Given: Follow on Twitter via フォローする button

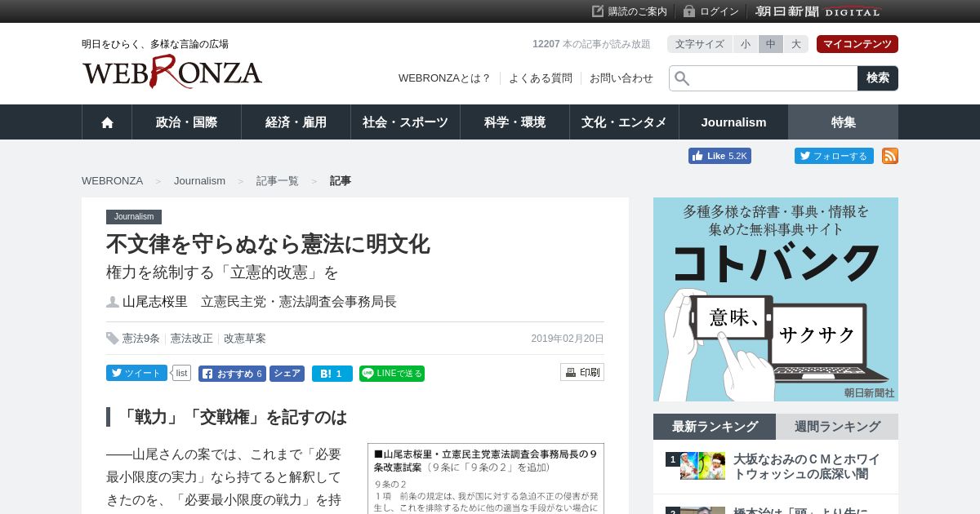Looking at the screenshot, I should coord(834,156).
